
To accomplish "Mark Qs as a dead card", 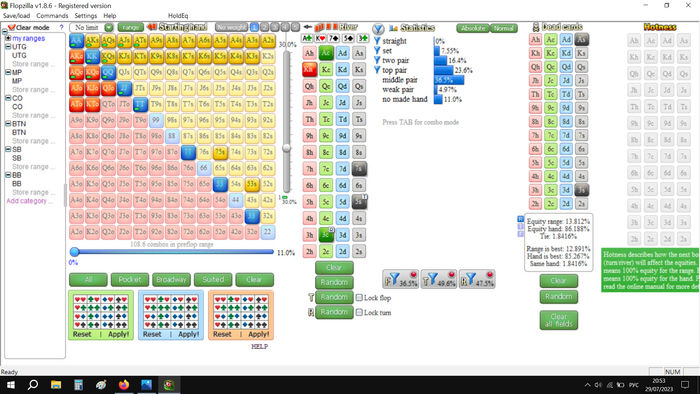I will click(581, 67).
